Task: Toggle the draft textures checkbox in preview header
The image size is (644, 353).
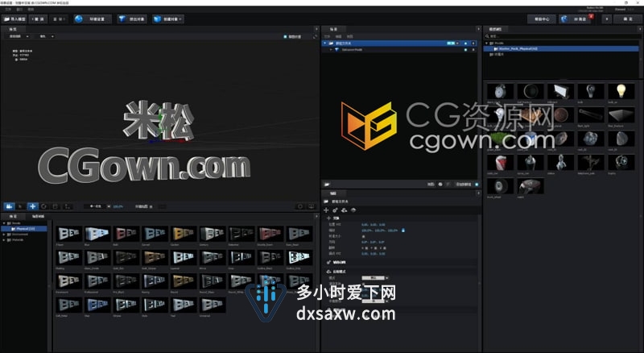Action: (286, 36)
